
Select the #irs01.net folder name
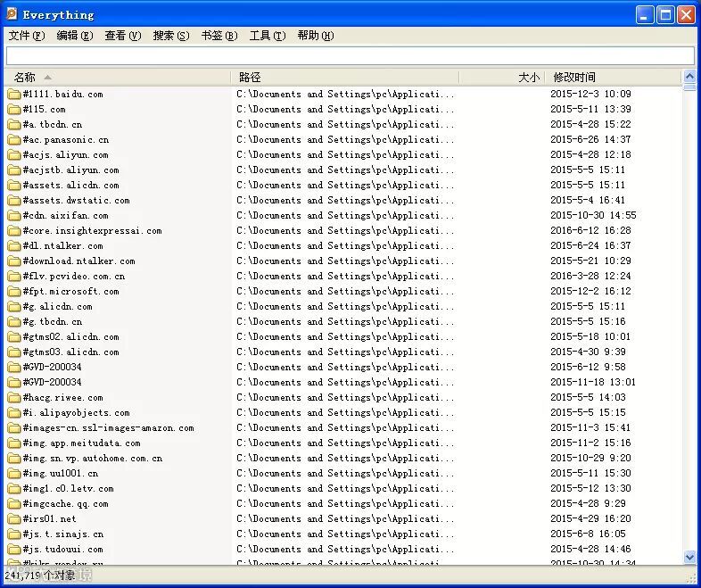pos(49,519)
